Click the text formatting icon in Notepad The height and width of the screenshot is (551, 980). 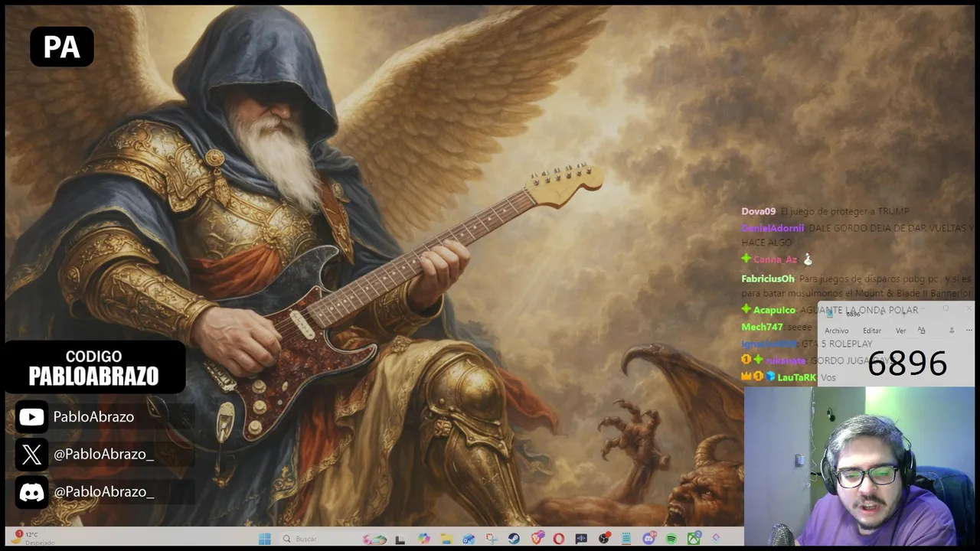pyautogui.click(x=921, y=330)
